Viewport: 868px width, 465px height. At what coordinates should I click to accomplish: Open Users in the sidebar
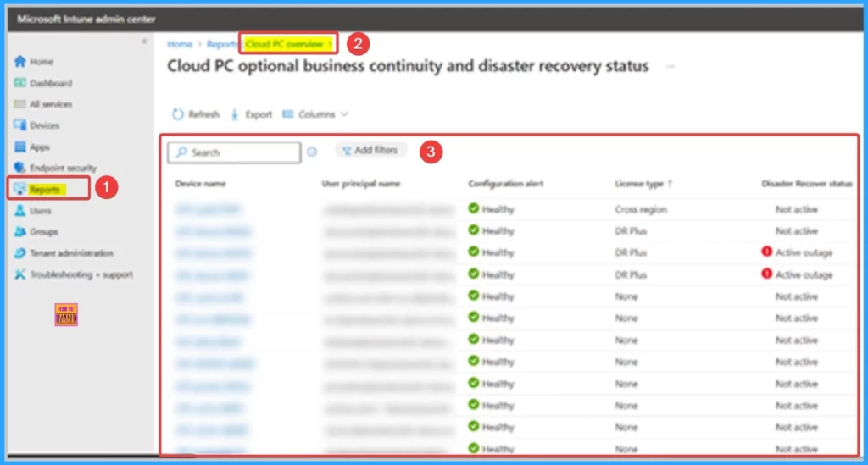click(33, 211)
